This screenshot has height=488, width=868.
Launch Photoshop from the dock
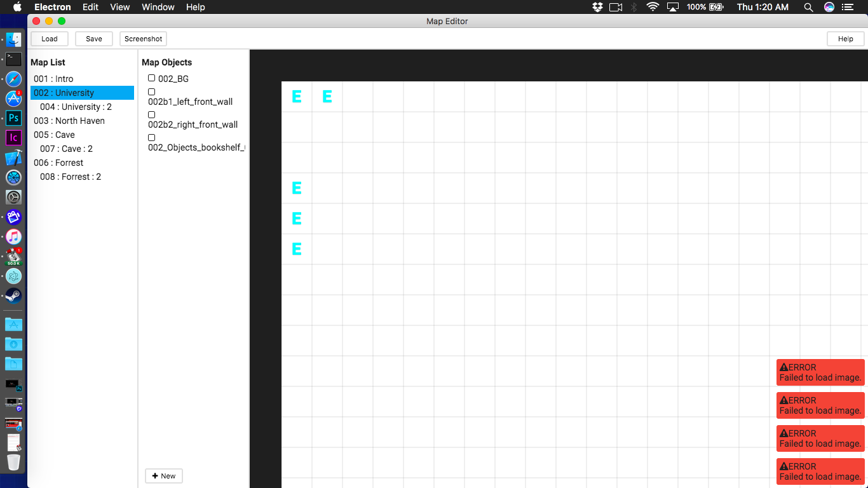click(x=13, y=118)
